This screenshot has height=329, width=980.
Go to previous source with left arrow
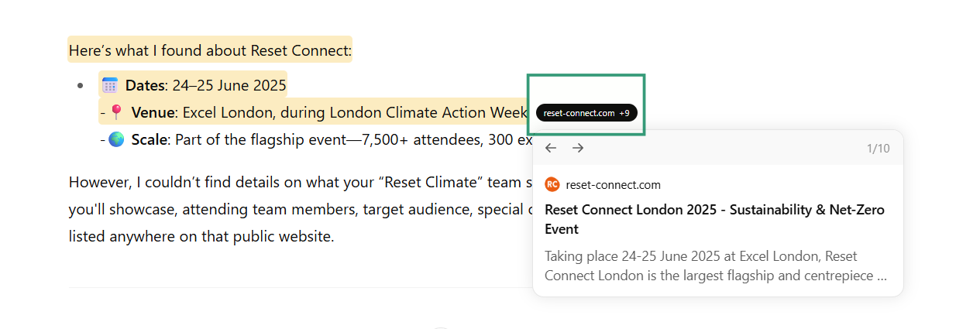[x=551, y=148]
